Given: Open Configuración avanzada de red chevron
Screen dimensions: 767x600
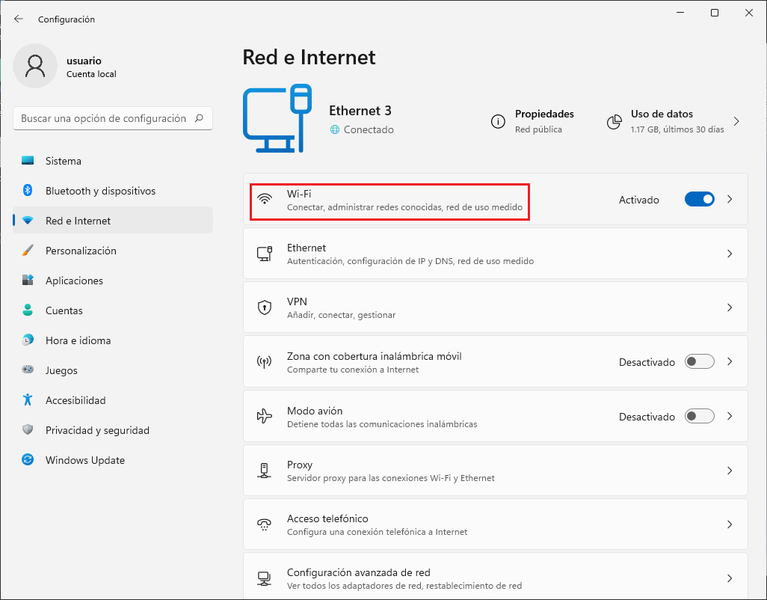Looking at the screenshot, I should click(730, 578).
